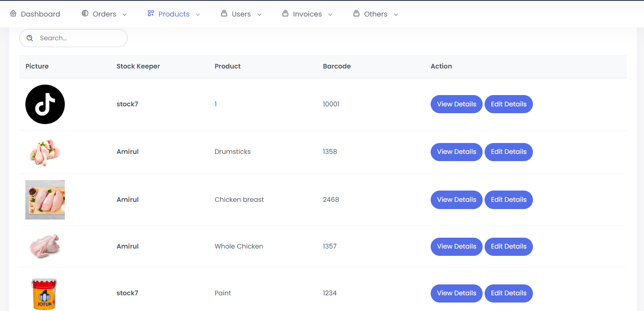This screenshot has height=311, width=644.
Task: Click the TikTok logo product picture
Action: click(45, 104)
